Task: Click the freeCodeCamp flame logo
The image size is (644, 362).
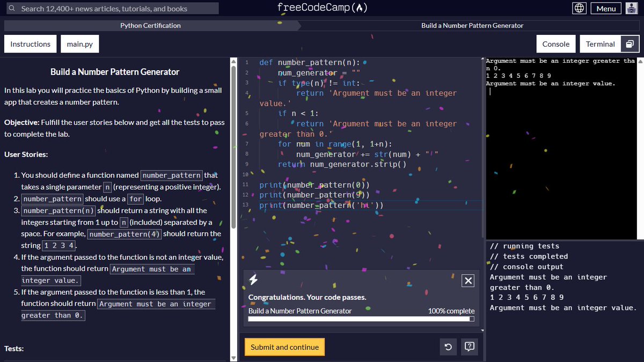Action: [x=360, y=8]
